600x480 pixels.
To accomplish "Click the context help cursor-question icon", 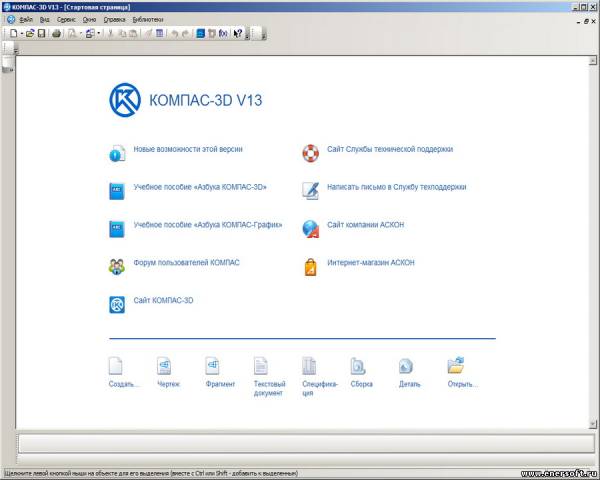I will tap(238, 34).
